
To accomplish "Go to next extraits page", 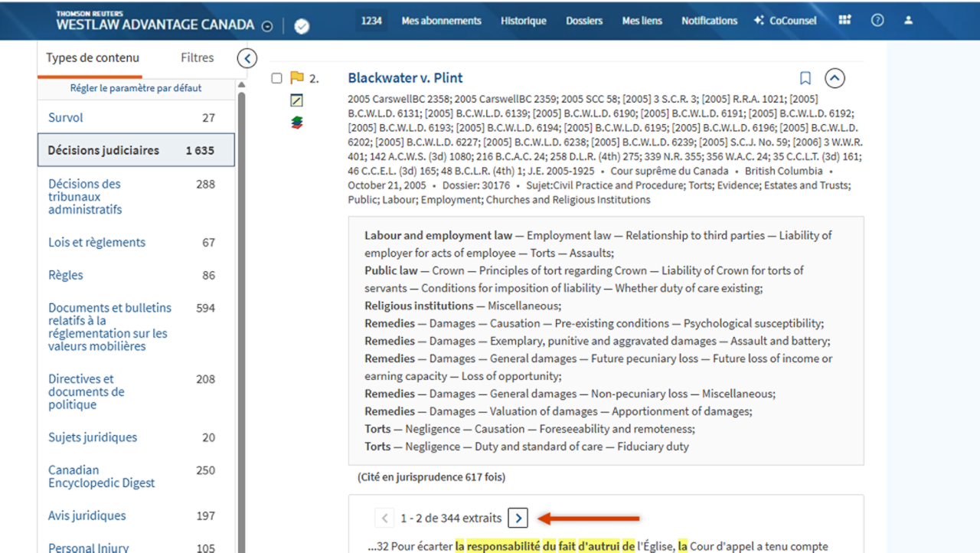I will pos(518,519).
